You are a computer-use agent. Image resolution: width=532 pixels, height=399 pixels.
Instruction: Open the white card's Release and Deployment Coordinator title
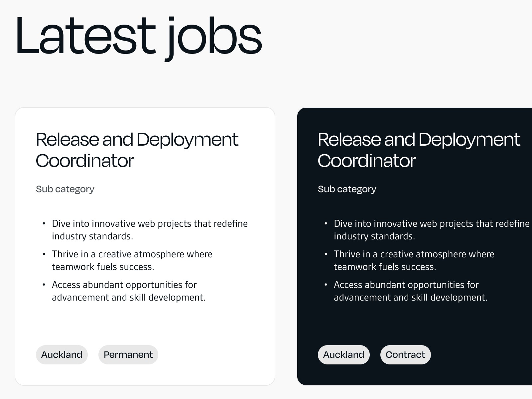point(137,150)
